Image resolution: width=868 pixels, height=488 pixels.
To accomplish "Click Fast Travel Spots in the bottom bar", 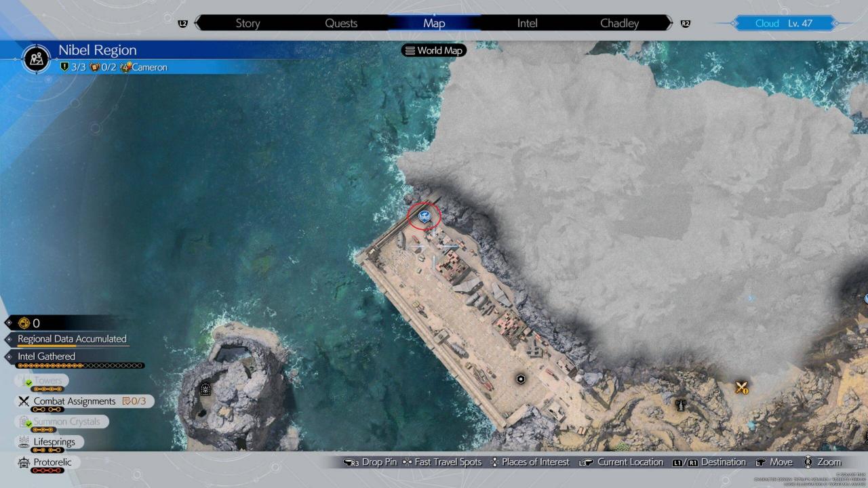I will pos(441,462).
